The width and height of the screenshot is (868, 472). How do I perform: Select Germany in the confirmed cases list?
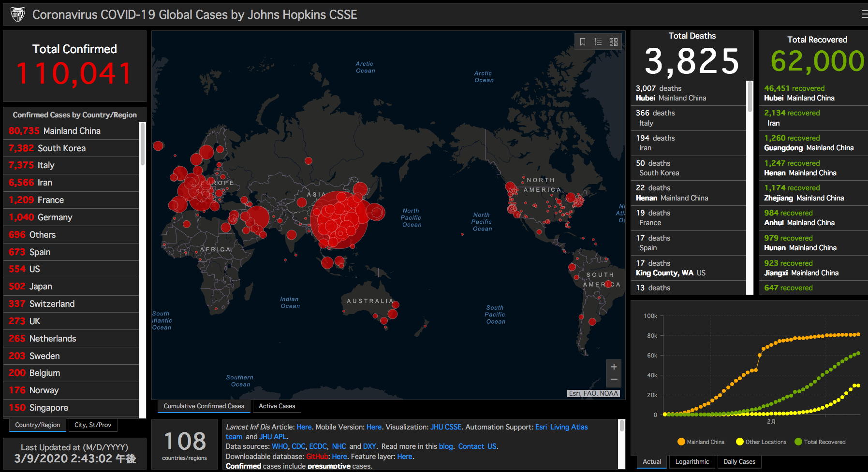tap(71, 217)
